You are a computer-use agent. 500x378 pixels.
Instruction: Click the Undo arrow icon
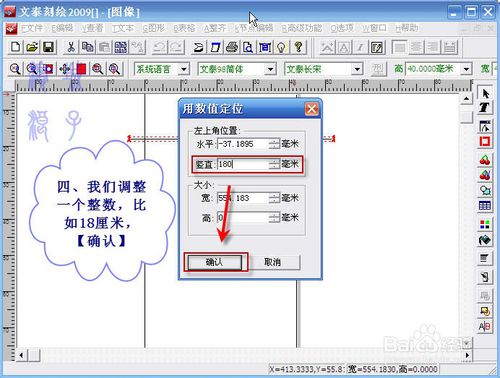159,47
